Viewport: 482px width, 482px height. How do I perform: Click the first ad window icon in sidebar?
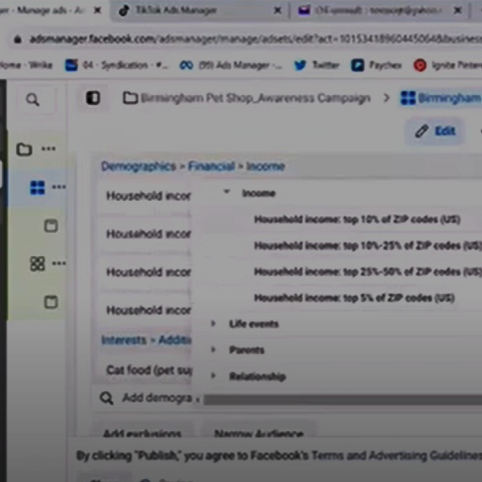tap(51, 226)
